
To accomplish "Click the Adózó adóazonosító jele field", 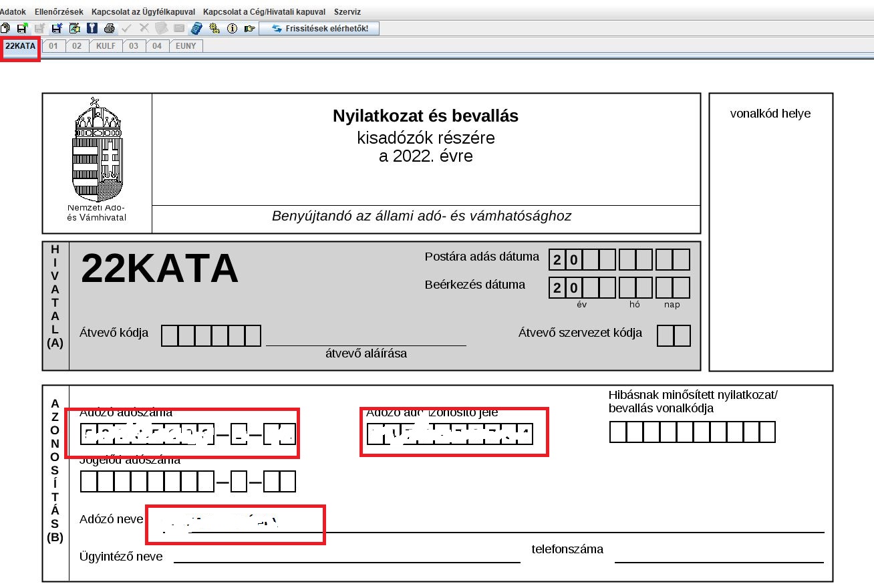I will (x=450, y=435).
